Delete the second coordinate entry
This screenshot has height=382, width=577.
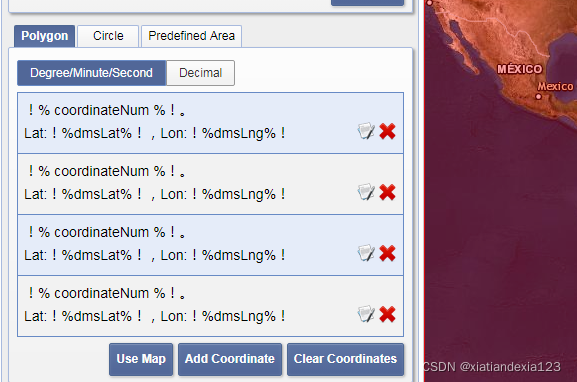tap(387, 192)
